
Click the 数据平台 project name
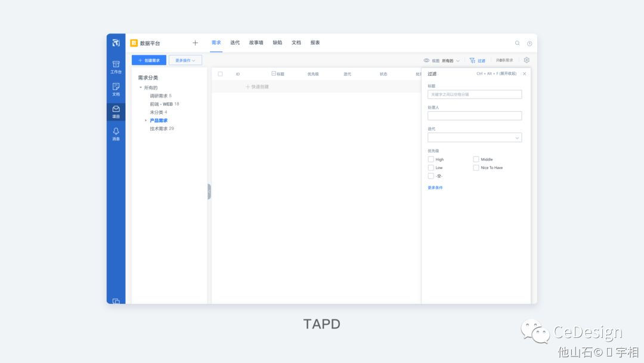click(x=150, y=43)
